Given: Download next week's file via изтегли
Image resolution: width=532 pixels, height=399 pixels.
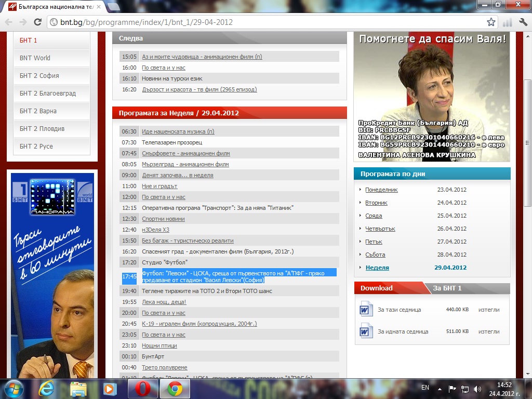Looking at the screenshot, I should (489, 331).
